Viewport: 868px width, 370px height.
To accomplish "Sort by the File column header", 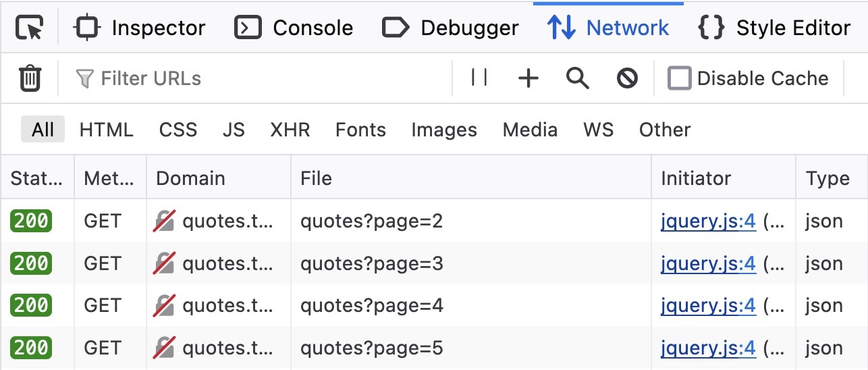I will [x=471, y=178].
